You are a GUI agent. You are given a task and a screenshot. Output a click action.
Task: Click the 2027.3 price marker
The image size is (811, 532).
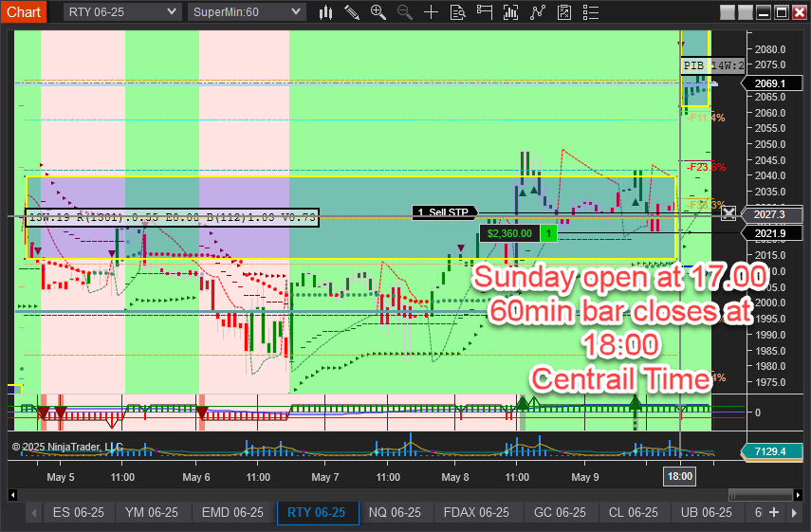(x=772, y=214)
